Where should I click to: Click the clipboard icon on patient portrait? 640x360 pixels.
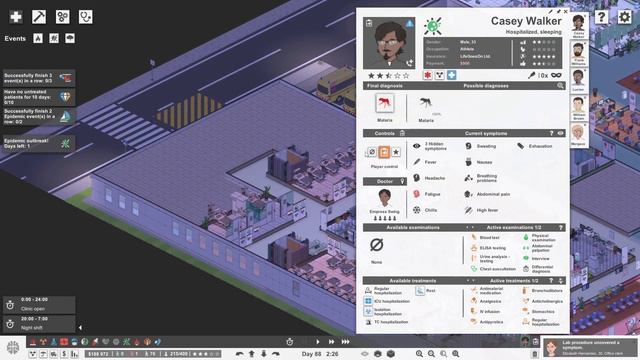pos(369,23)
